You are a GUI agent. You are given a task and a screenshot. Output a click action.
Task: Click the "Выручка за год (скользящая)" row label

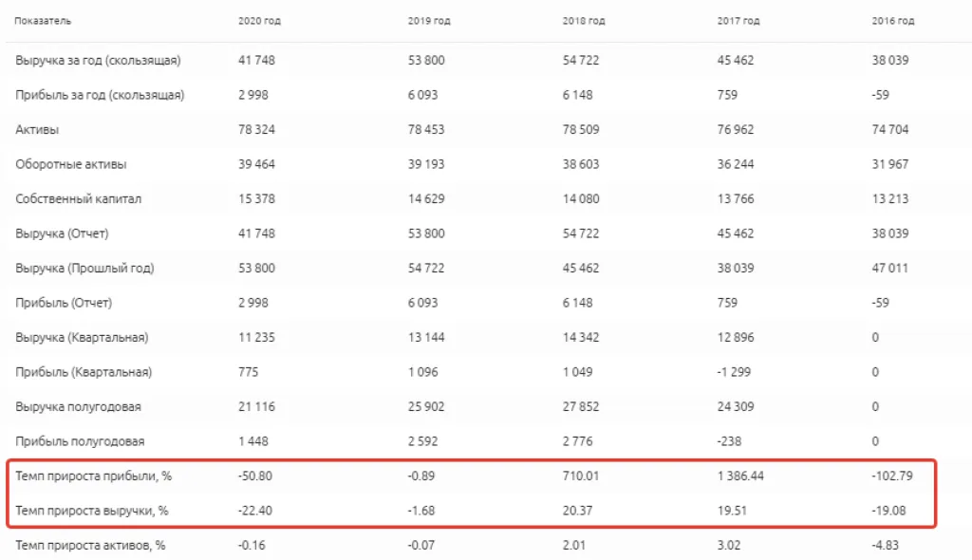[x=98, y=61]
